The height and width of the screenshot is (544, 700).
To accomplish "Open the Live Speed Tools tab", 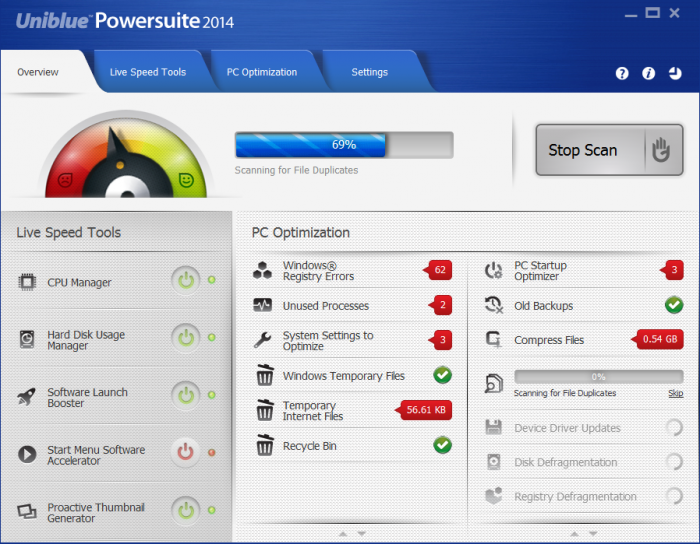I will click(x=148, y=72).
